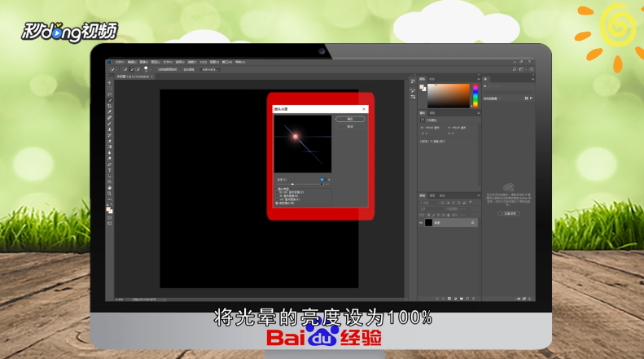The image size is (644, 359).
Task: Select the Pen tool
Action: click(x=110, y=164)
